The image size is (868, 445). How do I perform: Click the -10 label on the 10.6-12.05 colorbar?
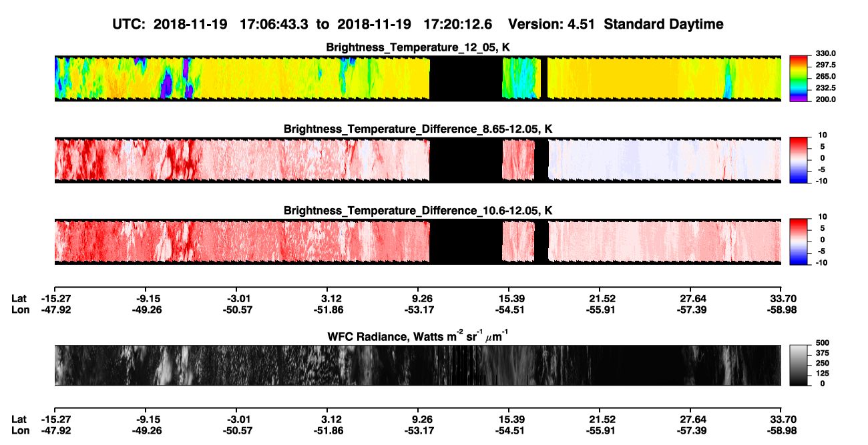point(820,262)
